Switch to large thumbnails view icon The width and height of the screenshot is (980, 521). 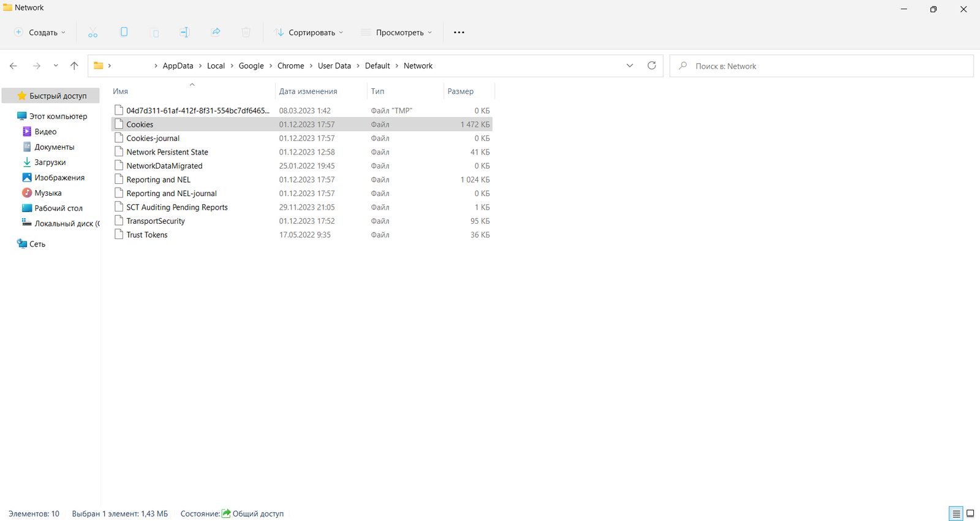[970, 514]
